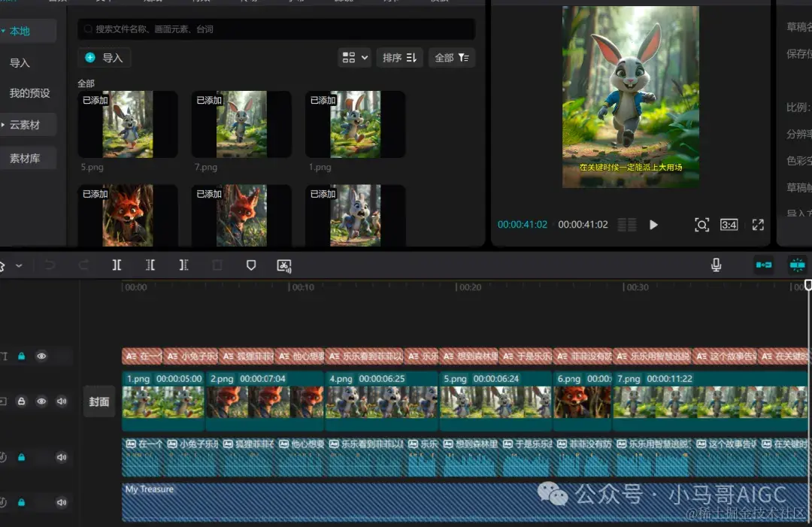Viewport: 812px width, 527px height.
Task: Hide the main video track with eye
Action: coord(41,401)
